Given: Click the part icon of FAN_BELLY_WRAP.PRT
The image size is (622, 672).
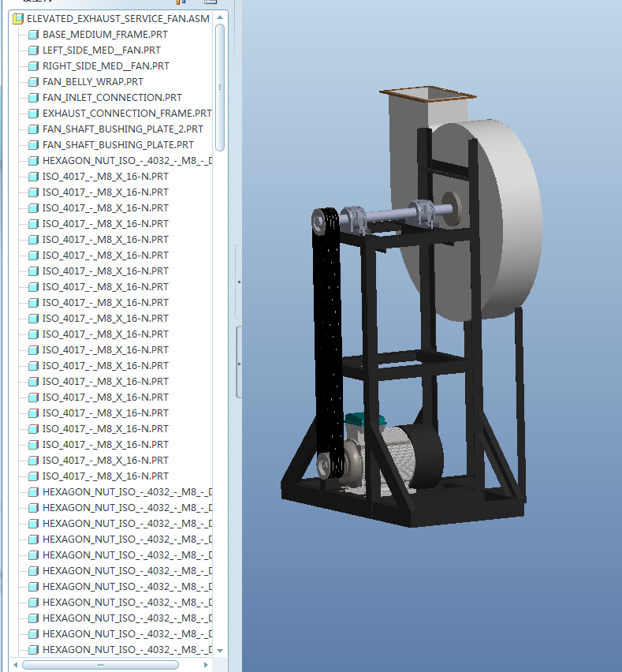Looking at the screenshot, I should coord(33,82).
